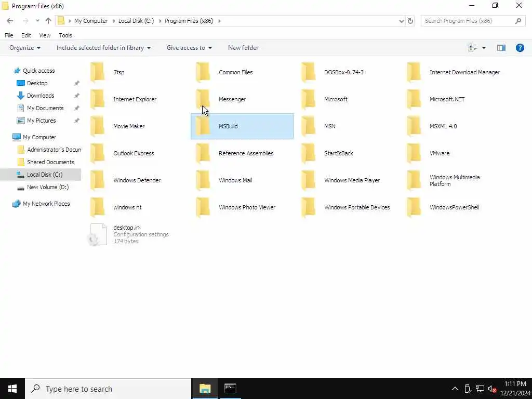Open the Internet Download Manager folder icon
The height and width of the screenshot is (399, 532).
tap(414, 72)
